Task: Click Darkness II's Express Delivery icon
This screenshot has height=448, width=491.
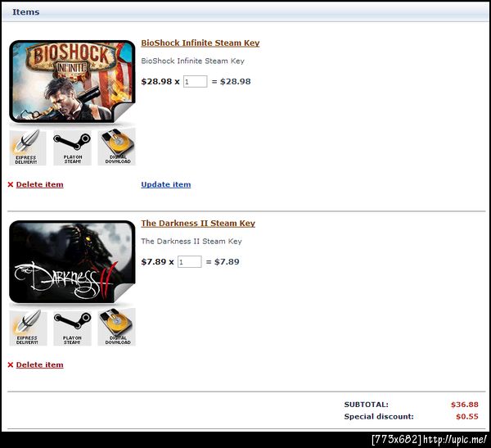Action: click(x=28, y=328)
